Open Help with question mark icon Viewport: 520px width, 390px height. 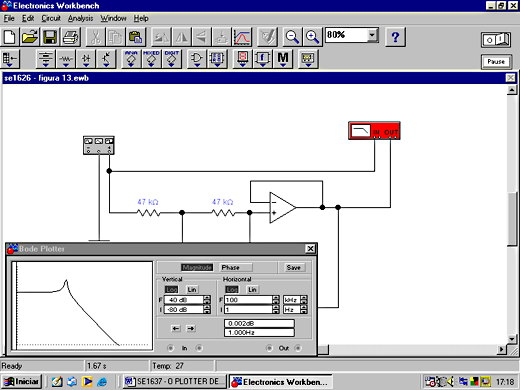[395, 37]
